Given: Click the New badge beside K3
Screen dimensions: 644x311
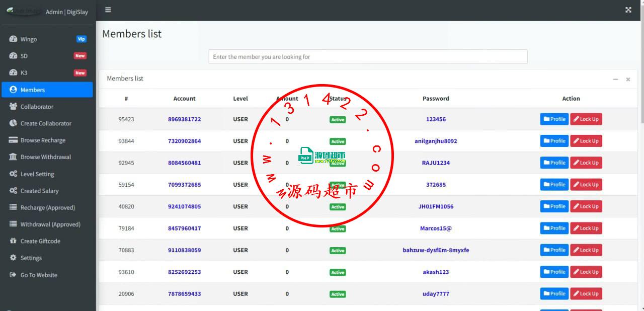Looking at the screenshot, I should tap(80, 73).
